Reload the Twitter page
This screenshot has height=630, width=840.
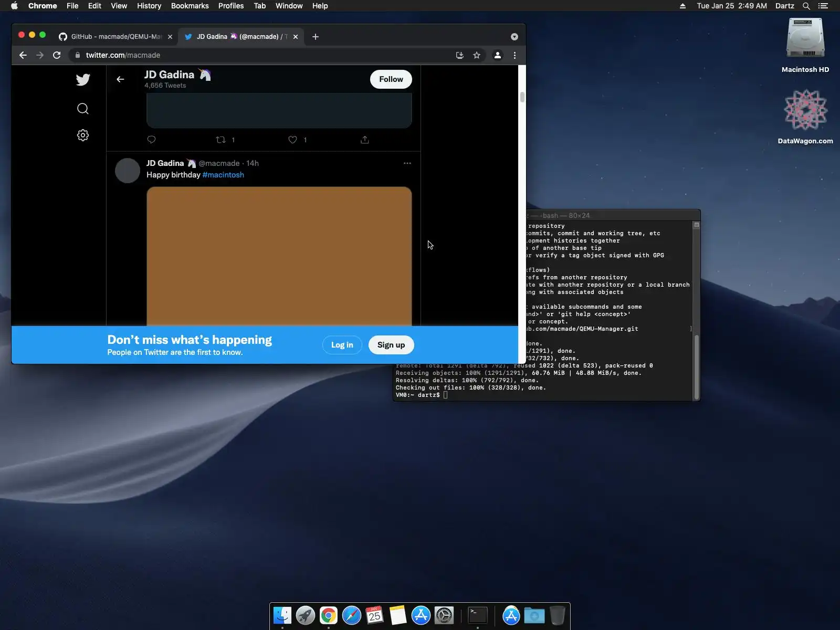coord(57,55)
